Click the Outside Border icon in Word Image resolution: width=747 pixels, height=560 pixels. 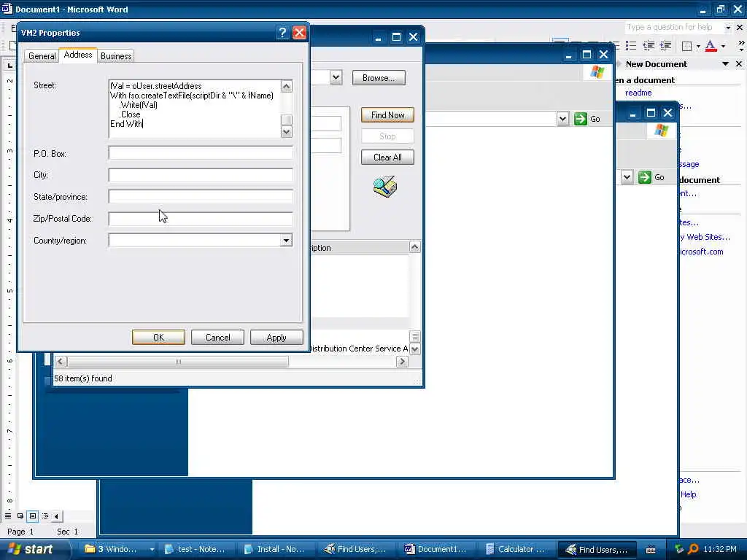pos(686,46)
